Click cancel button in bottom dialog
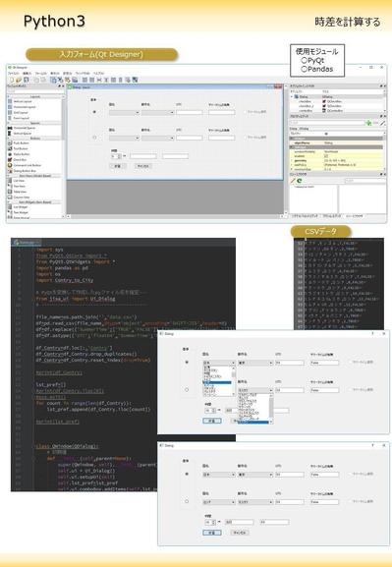This screenshot has height=567, width=392. coord(240,533)
